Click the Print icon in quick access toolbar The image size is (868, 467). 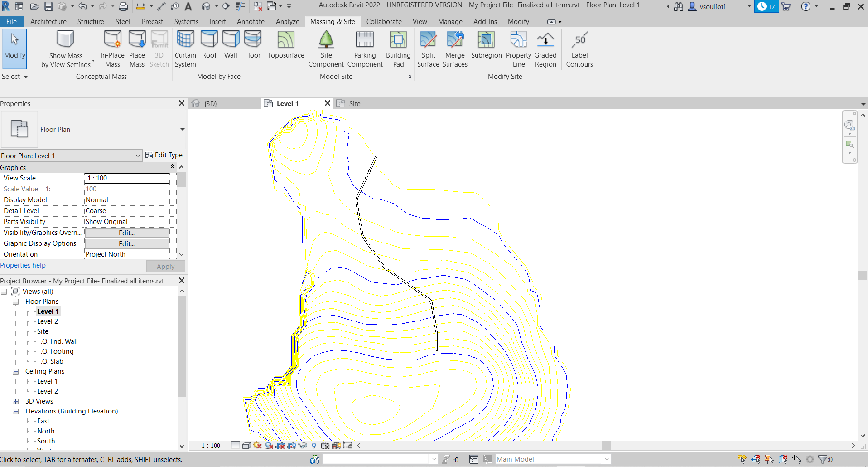[x=123, y=6]
